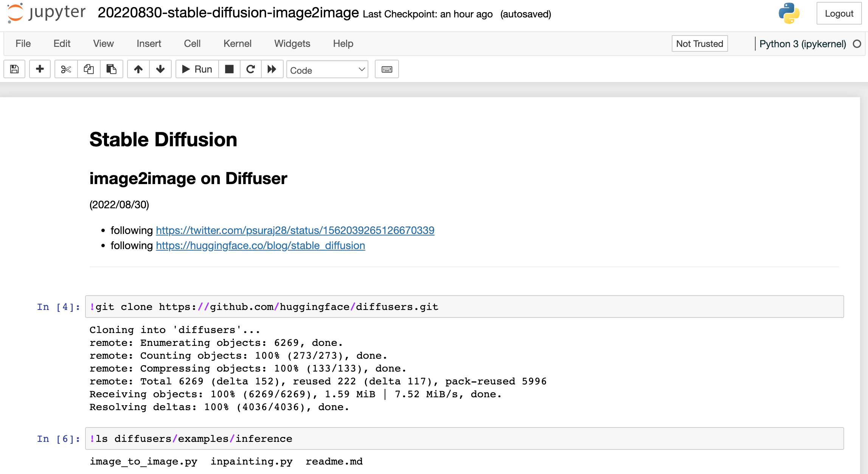Click the git clone code cell input
Image resolution: width=868 pixels, height=474 pixels.
tap(464, 307)
